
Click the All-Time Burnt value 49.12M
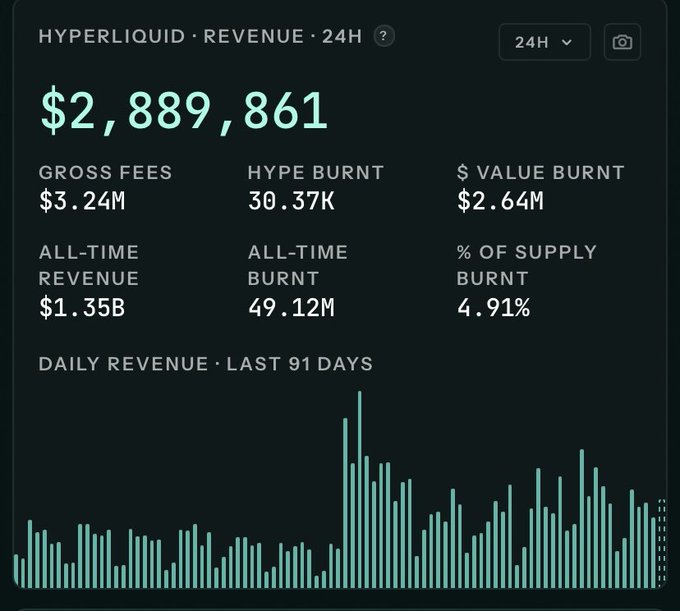click(291, 307)
